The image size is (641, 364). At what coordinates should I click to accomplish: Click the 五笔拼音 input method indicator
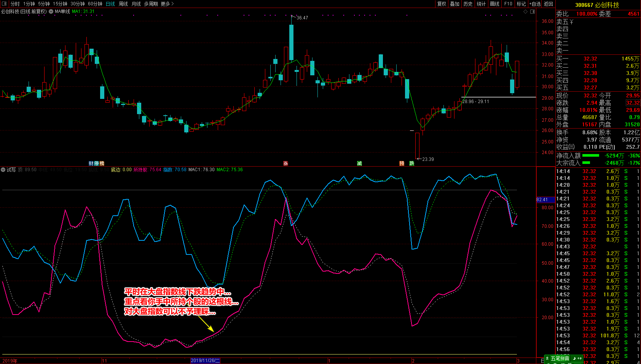tap(560, 358)
